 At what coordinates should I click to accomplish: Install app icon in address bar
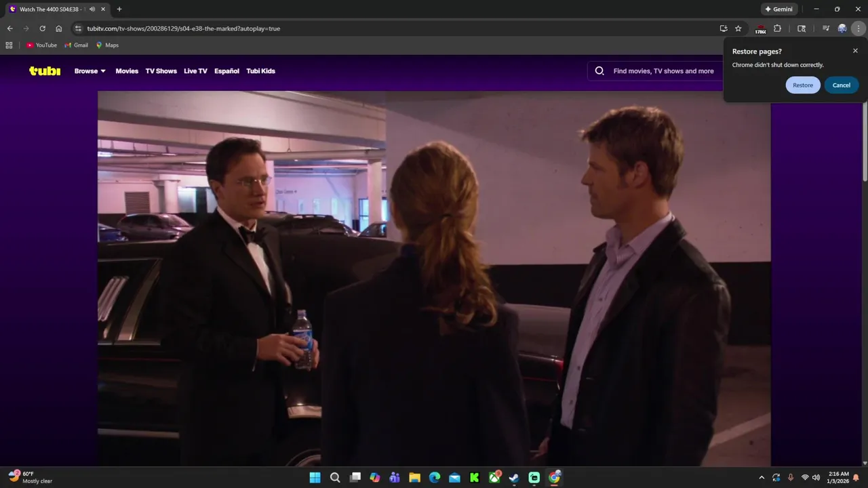point(724,28)
